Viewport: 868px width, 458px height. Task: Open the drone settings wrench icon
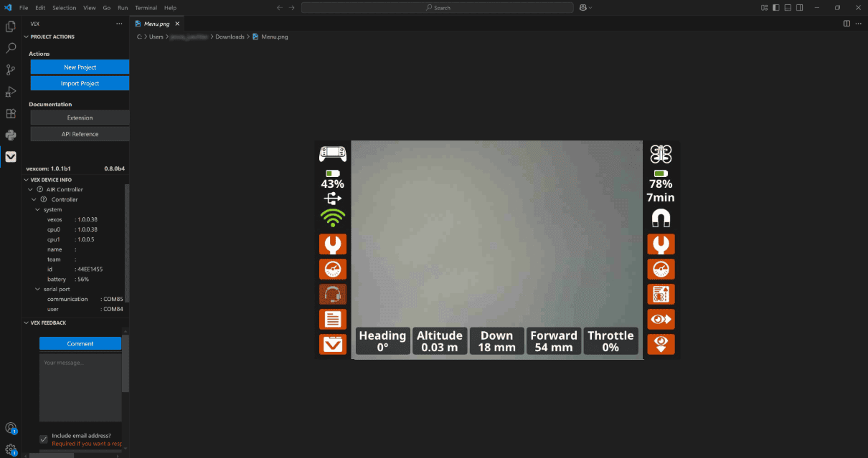(x=661, y=244)
